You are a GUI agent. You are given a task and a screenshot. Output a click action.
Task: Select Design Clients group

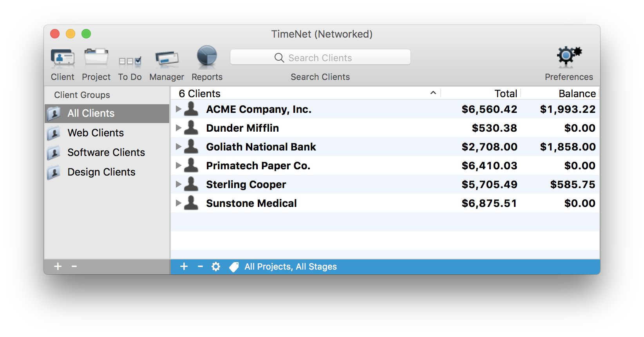click(107, 172)
